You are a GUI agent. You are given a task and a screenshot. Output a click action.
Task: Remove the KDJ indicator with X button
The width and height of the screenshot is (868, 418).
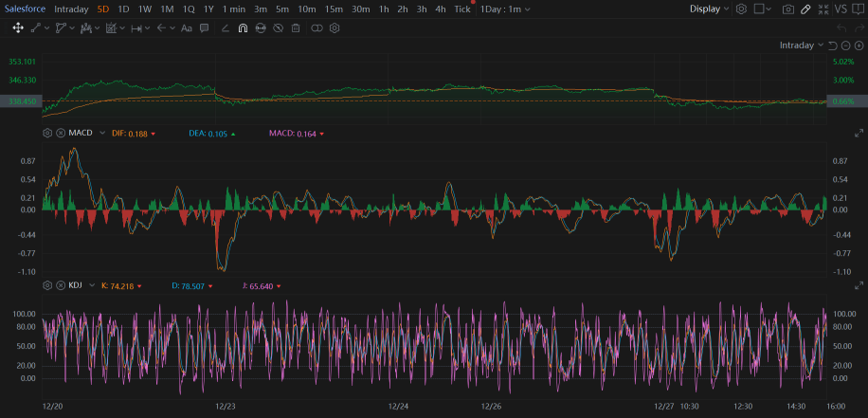pos(61,285)
